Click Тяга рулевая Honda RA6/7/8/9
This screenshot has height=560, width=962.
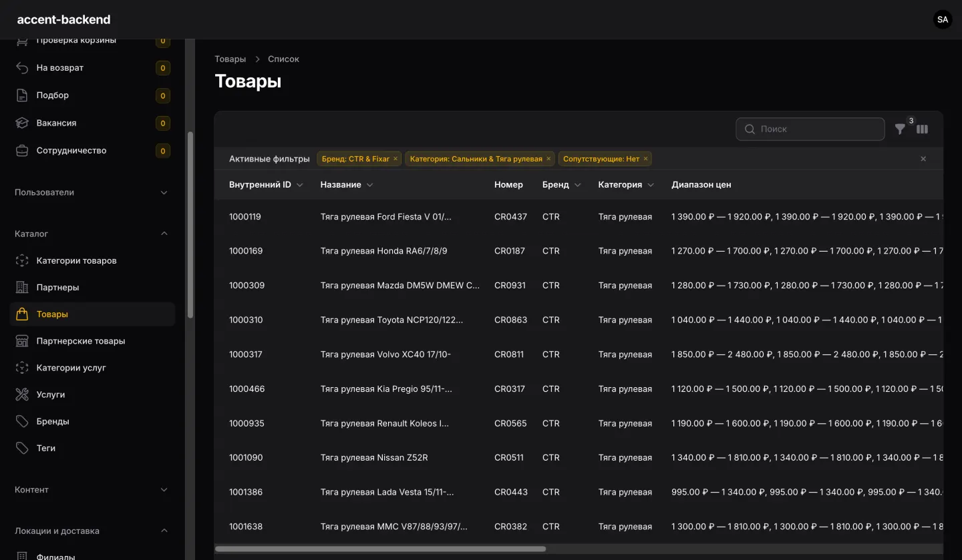383,251
